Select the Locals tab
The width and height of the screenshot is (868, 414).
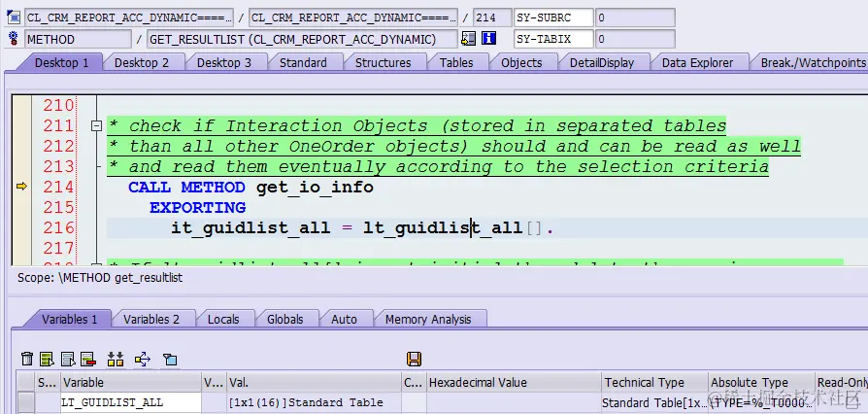click(x=223, y=319)
